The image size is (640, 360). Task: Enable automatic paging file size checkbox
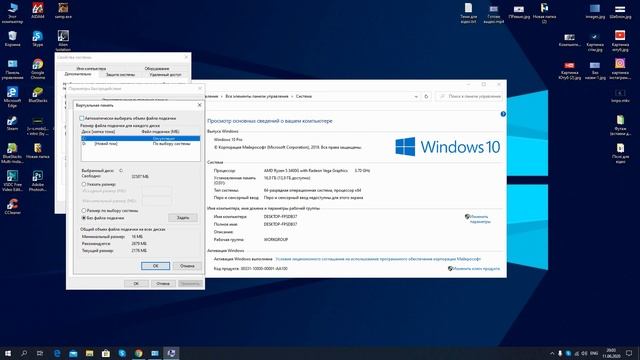tap(82, 118)
